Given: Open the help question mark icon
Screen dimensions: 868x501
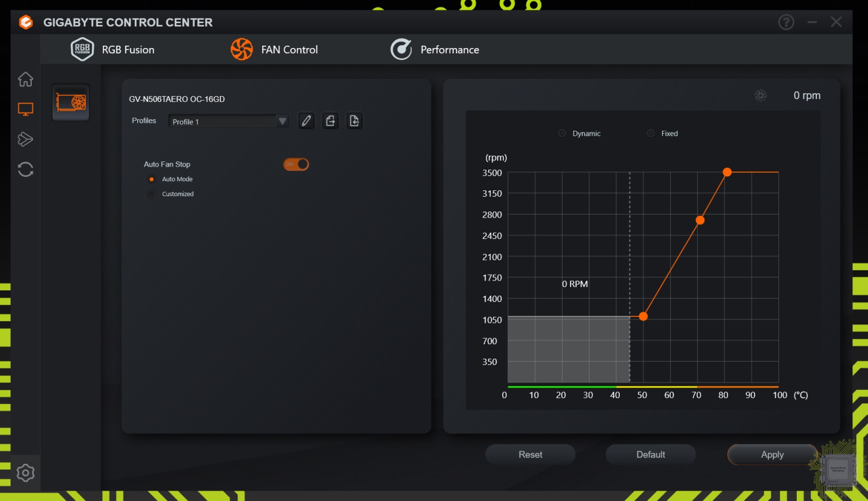Looking at the screenshot, I should coord(786,23).
